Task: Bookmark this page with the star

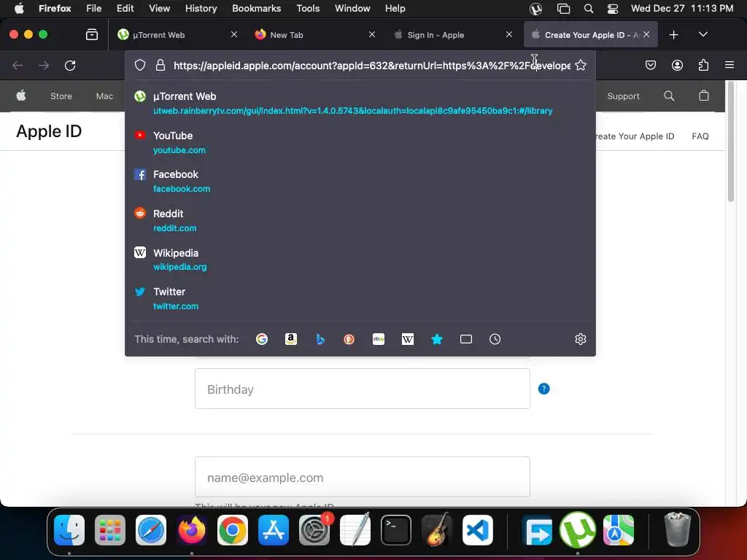Action: (x=580, y=65)
